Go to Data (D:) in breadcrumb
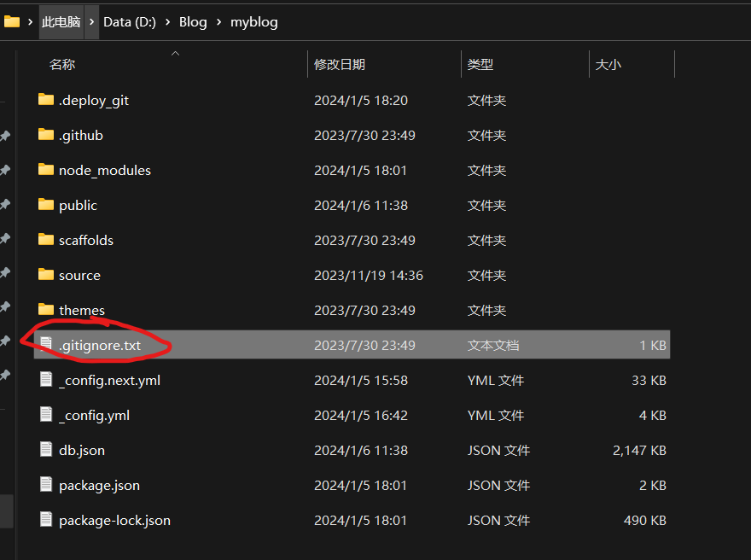The image size is (751, 560). point(130,22)
